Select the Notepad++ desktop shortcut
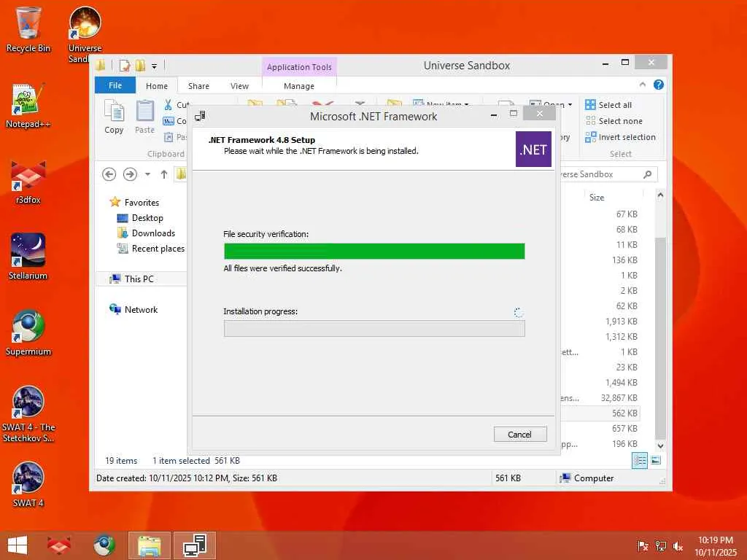 click(28, 106)
